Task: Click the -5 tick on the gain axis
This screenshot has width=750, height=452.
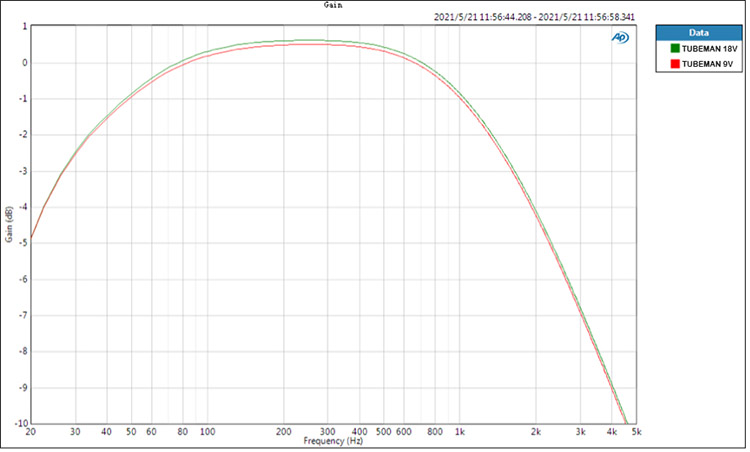Action: [22, 243]
